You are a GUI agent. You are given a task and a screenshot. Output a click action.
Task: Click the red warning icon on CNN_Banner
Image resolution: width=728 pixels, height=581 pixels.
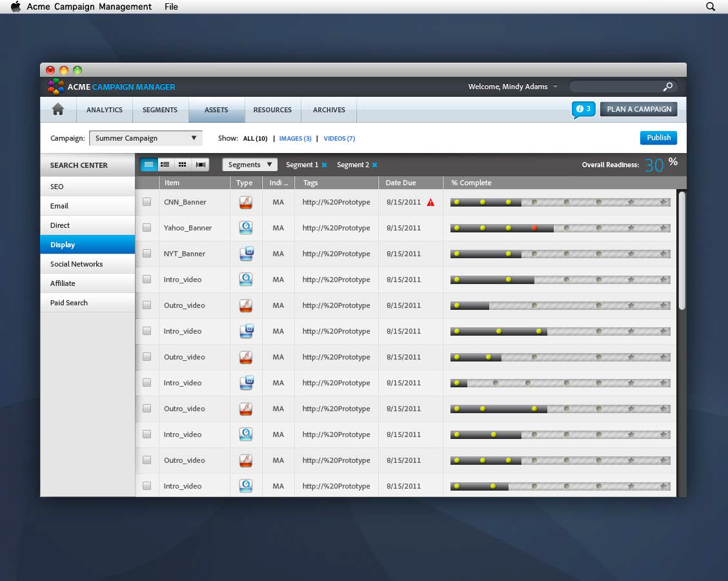coord(431,202)
